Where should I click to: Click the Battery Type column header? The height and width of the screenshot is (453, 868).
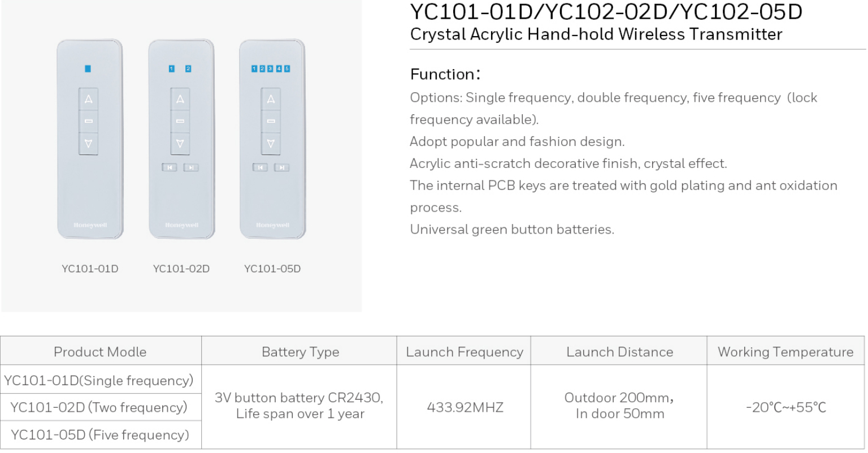(x=300, y=351)
